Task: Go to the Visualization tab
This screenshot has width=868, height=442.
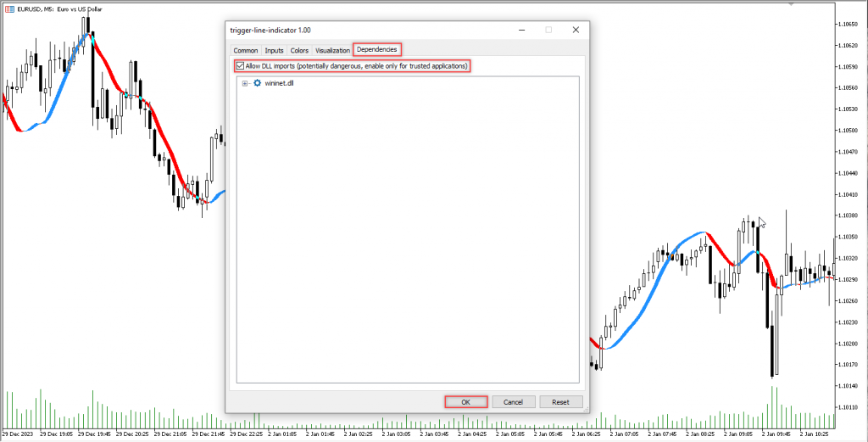Action: 332,50
